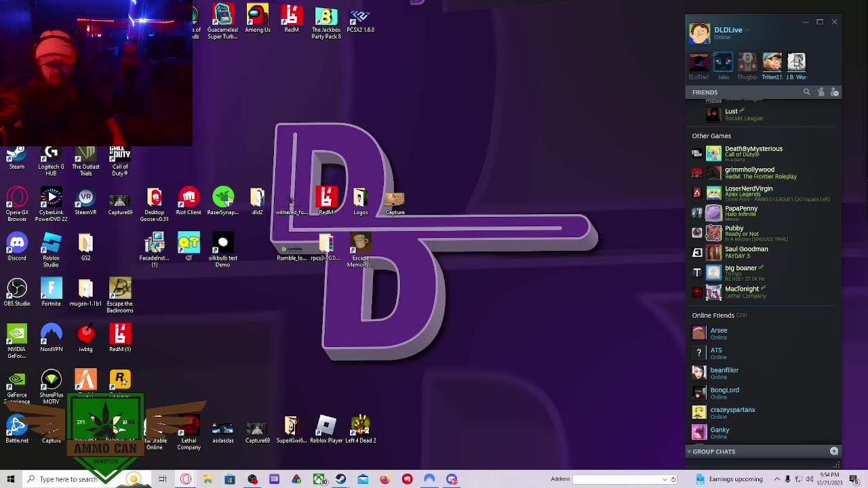The image size is (868, 488).
Task: Open the manage friends list icon in Steam
Action: point(835,92)
